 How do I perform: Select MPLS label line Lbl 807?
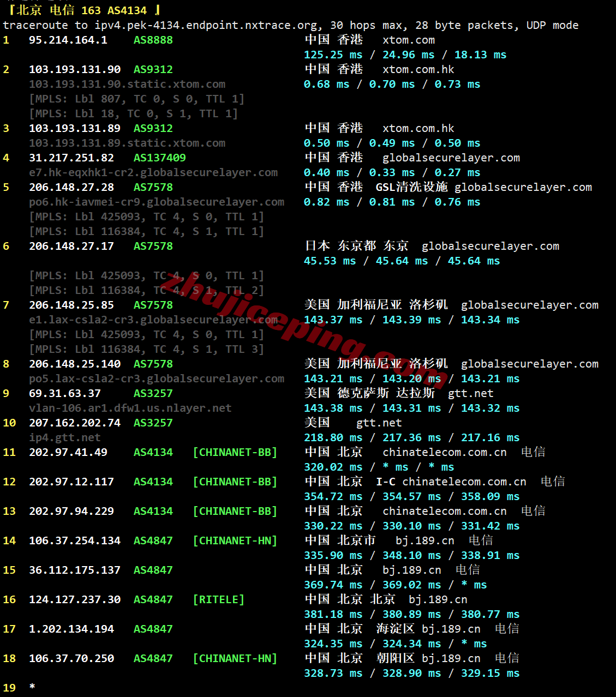point(137,99)
